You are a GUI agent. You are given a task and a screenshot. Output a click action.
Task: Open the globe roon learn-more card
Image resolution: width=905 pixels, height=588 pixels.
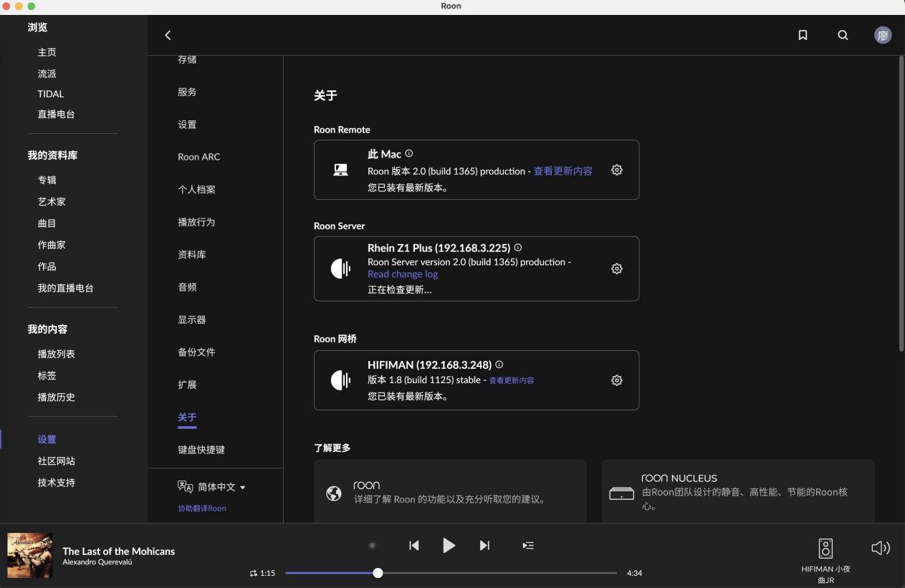point(450,491)
